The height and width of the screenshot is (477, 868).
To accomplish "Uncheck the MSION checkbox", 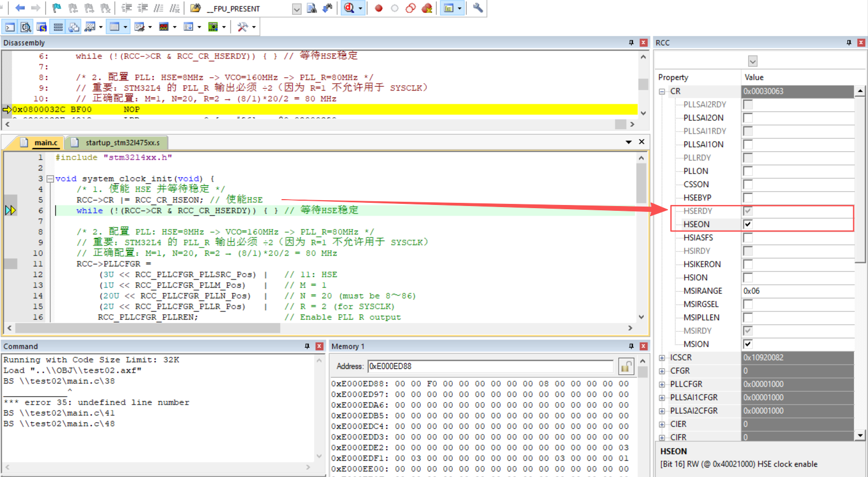I will coord(748,344).
